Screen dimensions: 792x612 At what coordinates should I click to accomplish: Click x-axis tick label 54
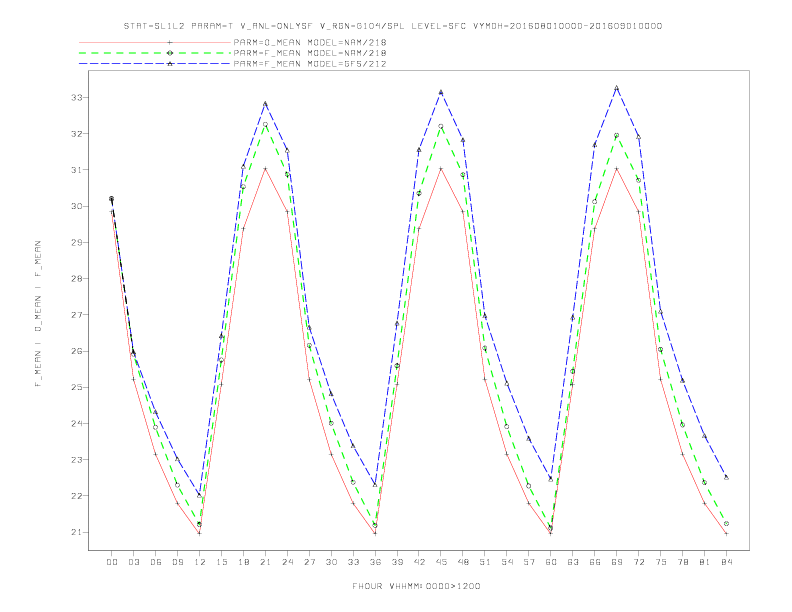coord(507,562)
